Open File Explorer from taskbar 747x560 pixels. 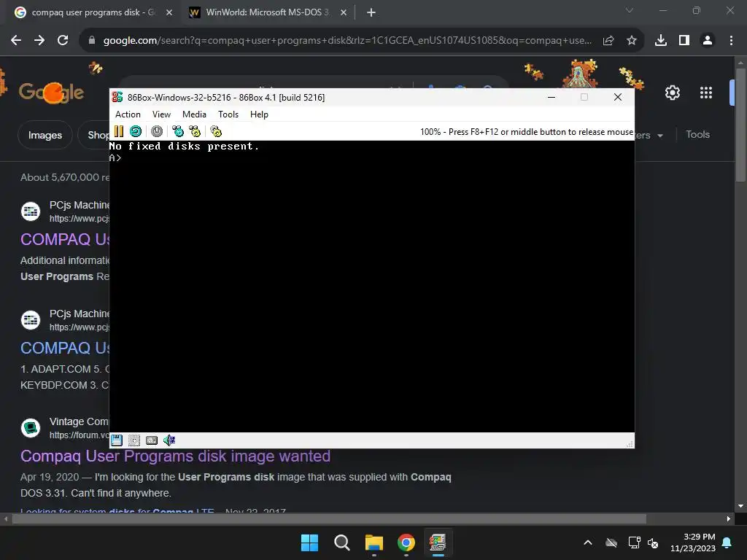(x=374, y=542)
